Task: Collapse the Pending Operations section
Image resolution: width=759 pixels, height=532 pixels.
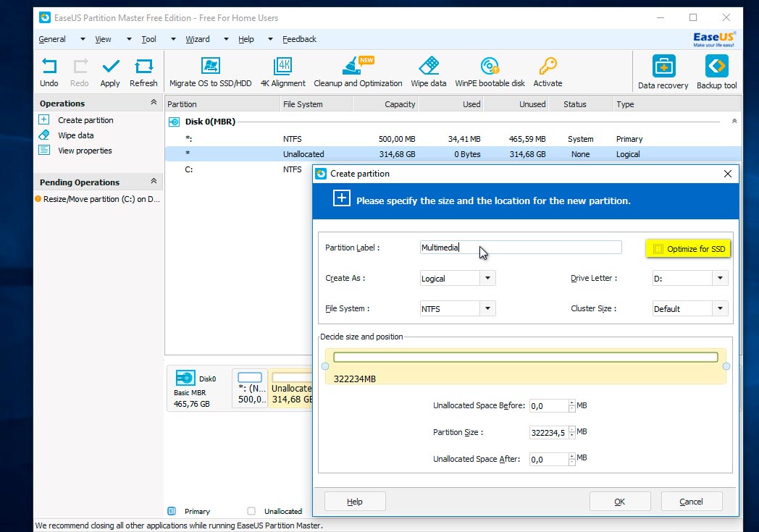Action: pyautogui.click(x=154, y=181)
